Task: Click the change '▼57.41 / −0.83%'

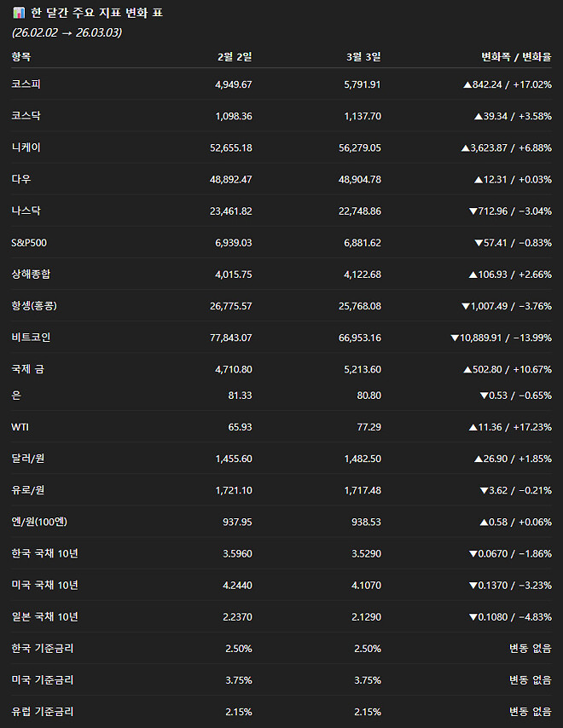Action: [x=513, y=242]
